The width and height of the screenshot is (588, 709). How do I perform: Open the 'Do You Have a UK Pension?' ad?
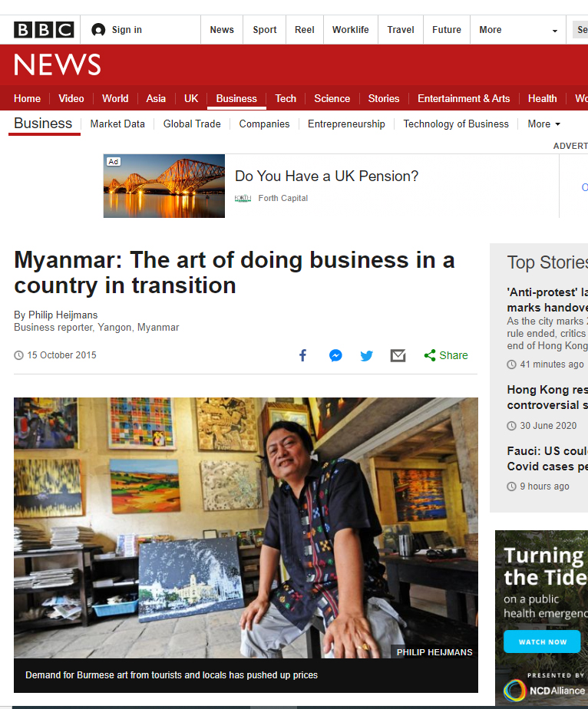[x=326, y=176]
